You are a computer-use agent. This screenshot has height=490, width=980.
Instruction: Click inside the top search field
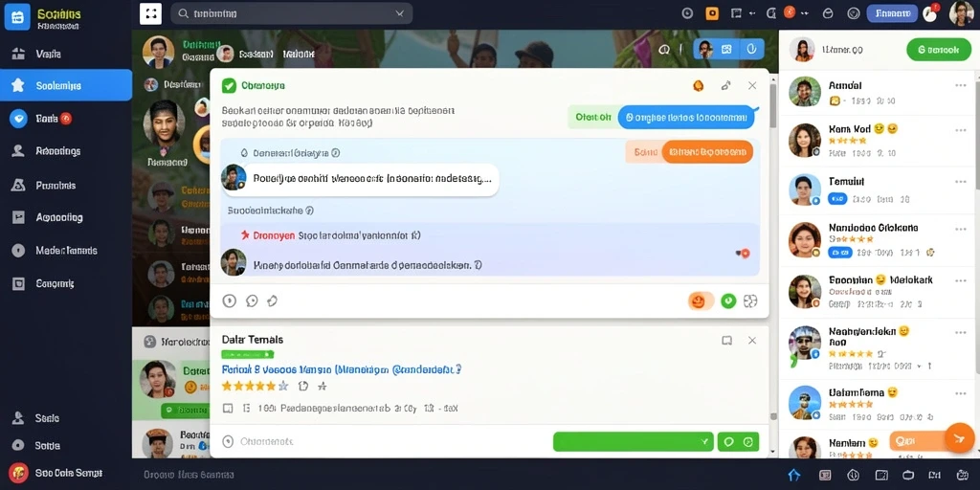point(291,13)
